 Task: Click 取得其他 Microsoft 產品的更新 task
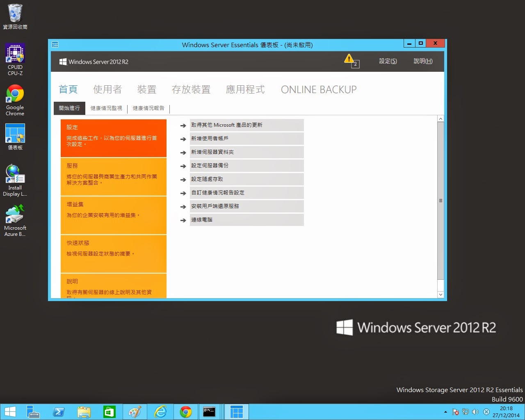[x=247, y=125]
